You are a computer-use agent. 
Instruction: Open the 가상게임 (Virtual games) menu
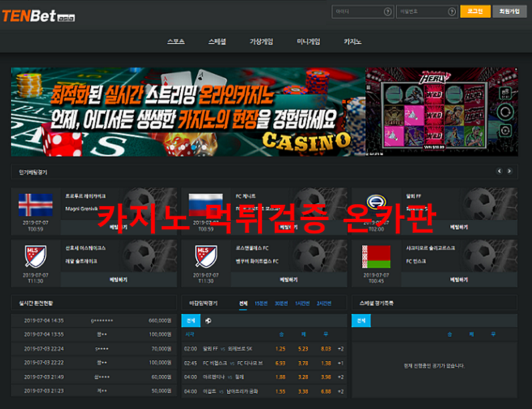(261, 41)
